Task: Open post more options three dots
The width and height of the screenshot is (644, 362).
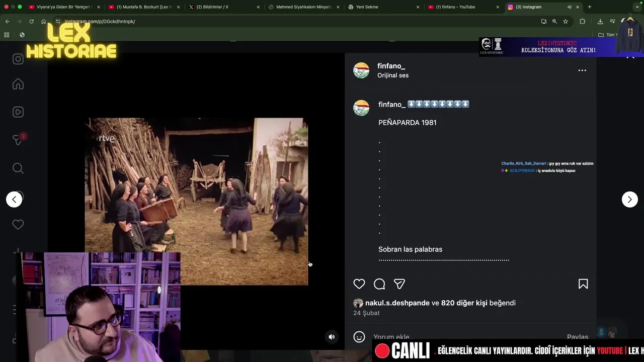Action: pos(582,70)
